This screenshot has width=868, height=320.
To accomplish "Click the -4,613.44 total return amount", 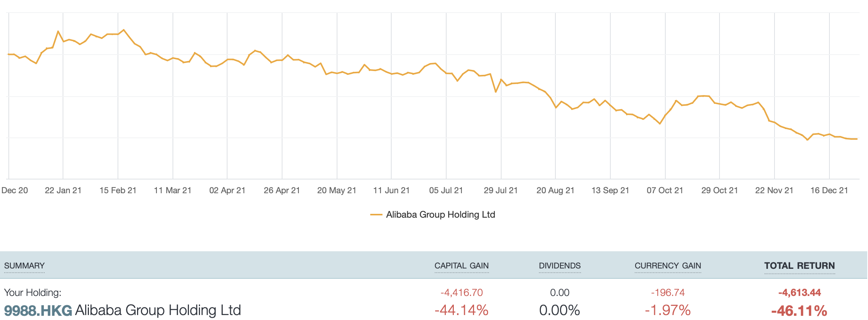I will tap(799, 293).
